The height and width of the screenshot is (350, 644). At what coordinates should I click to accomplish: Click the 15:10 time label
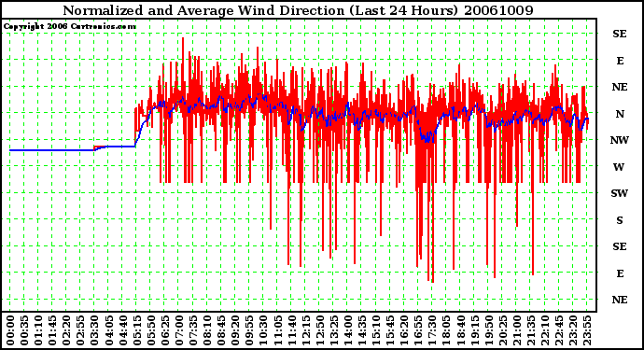[x=376, y=330]
